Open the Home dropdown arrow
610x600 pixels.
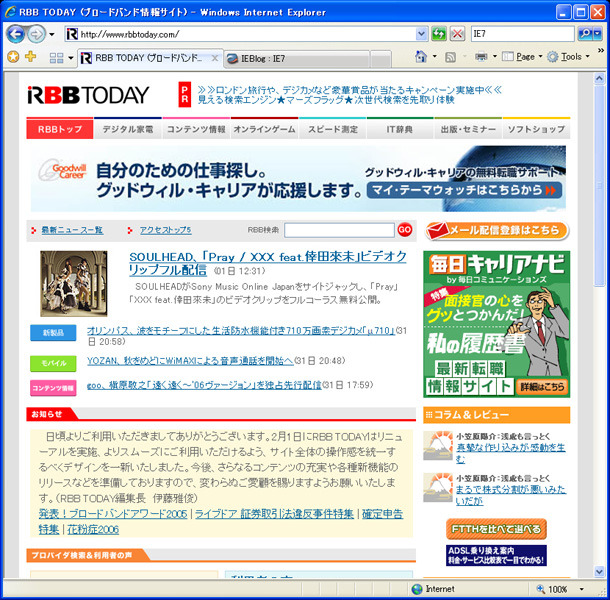(x=435, y=57)
